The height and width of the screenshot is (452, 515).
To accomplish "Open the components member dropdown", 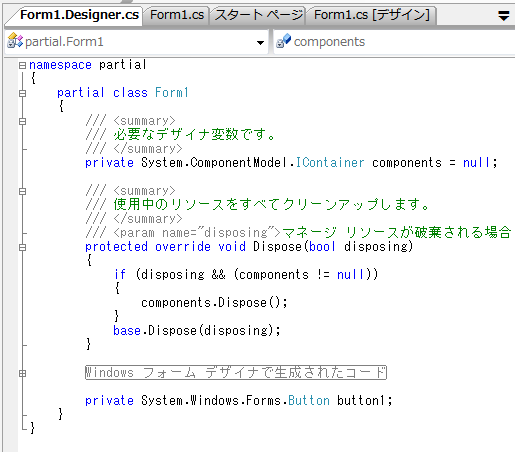I will (395, 42).
